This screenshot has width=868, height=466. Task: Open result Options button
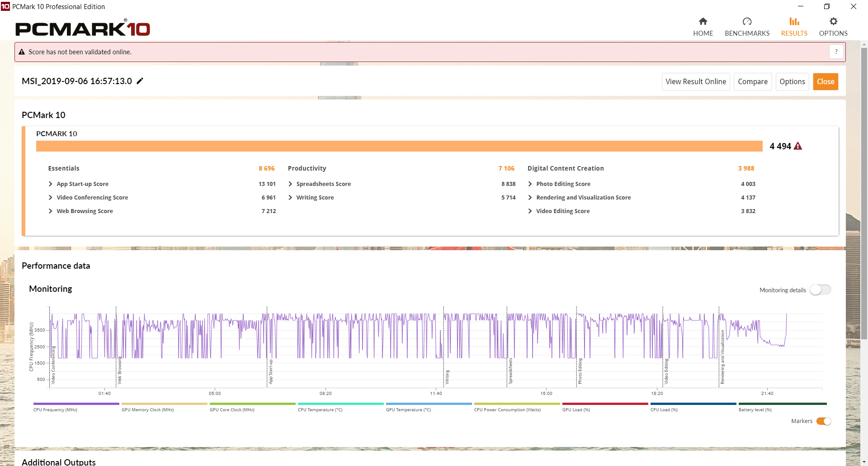tap(792, 81)
